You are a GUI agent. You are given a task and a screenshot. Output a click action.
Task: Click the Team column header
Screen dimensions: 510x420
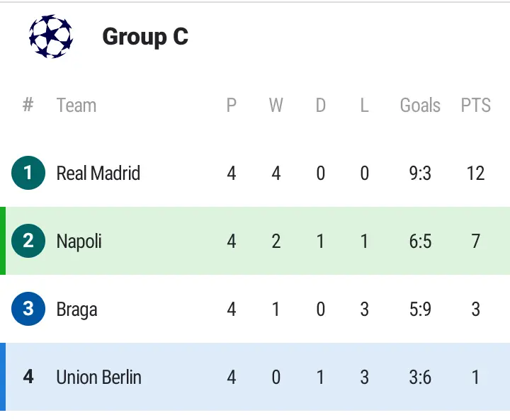[x=76, y=106]
